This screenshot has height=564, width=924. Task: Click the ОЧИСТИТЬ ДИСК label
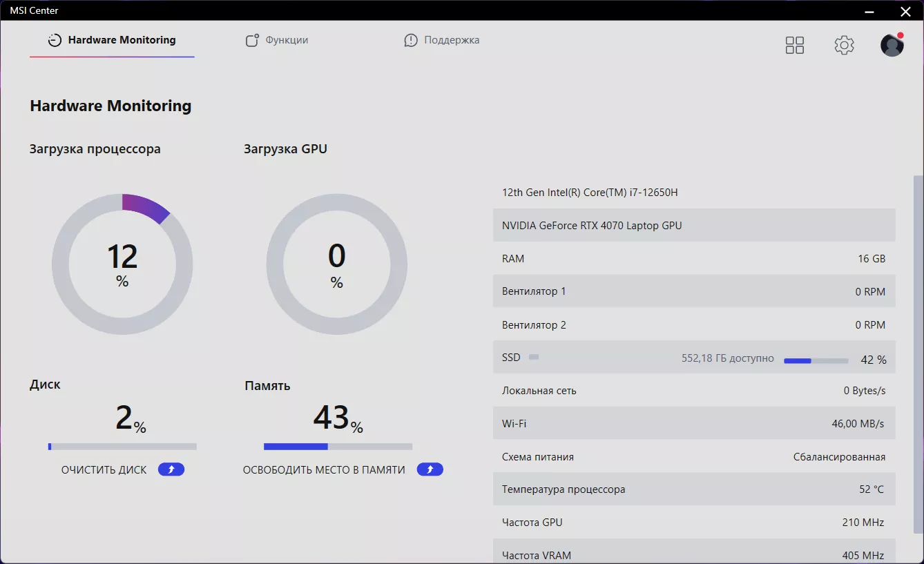pos(104,469)
